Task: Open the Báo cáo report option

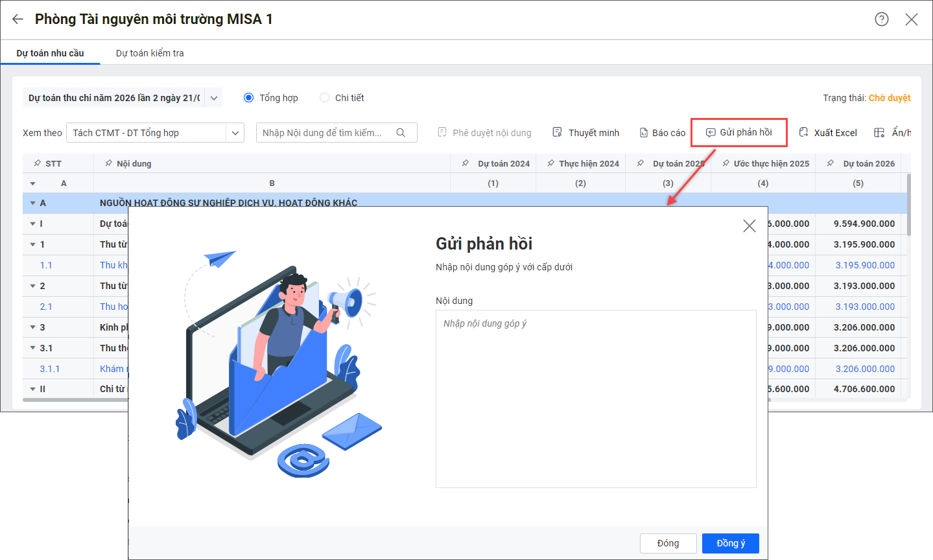Action: coord(662,133)
